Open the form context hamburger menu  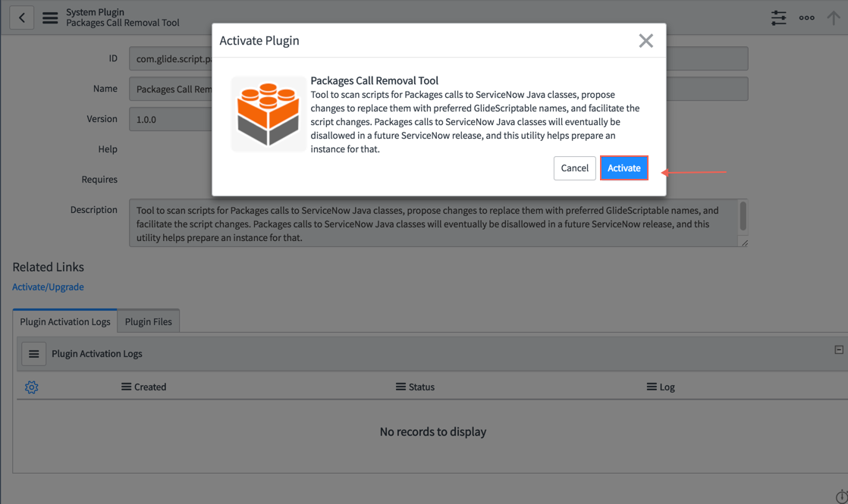(50, 18)
